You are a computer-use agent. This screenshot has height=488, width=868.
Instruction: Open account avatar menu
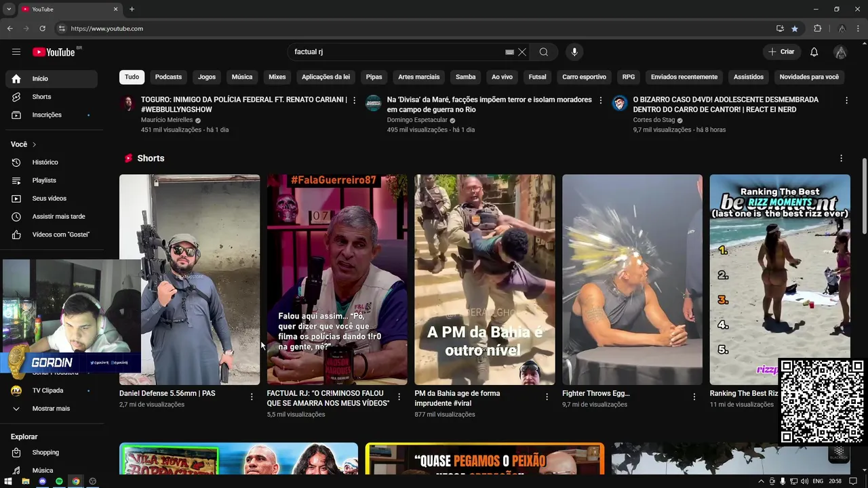pyautogui.click(x=840, y=52)
